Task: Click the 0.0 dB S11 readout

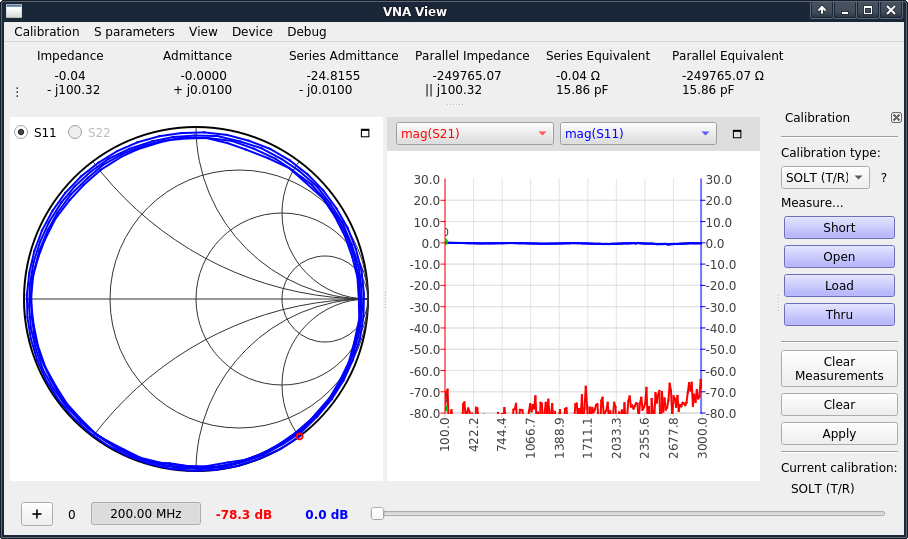Action: click(x=327, y=514)
